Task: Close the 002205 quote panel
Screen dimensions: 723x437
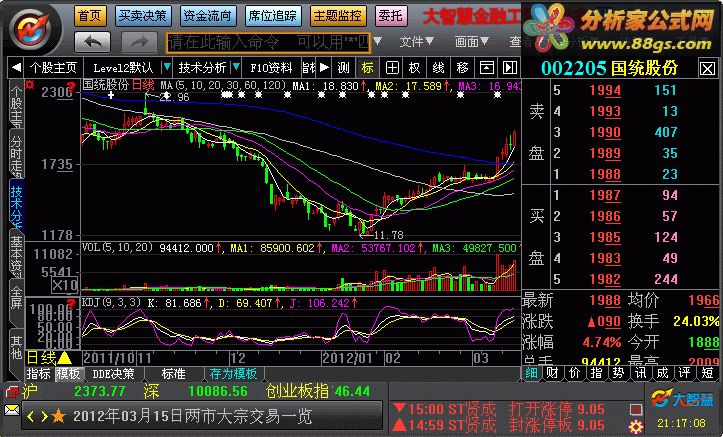Action: (707, 69)
